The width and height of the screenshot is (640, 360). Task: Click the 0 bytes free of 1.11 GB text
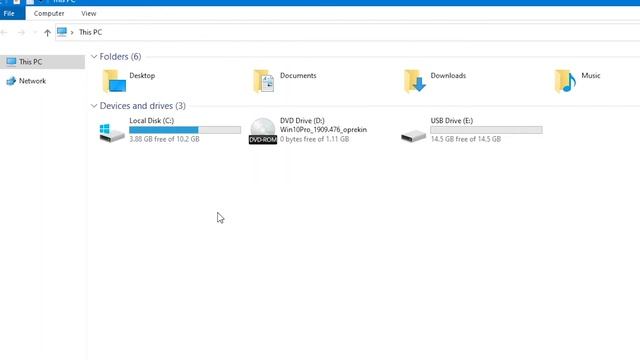[x=314, y=139]
